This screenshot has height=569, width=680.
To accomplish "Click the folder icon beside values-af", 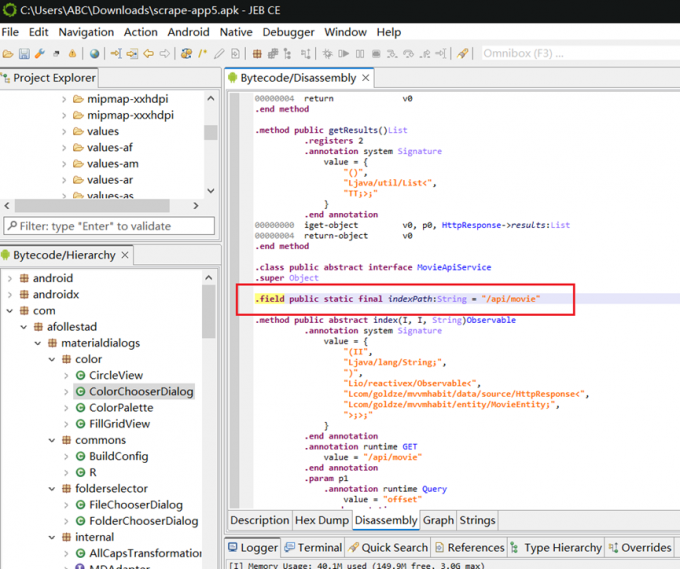I will coord(78,147).
